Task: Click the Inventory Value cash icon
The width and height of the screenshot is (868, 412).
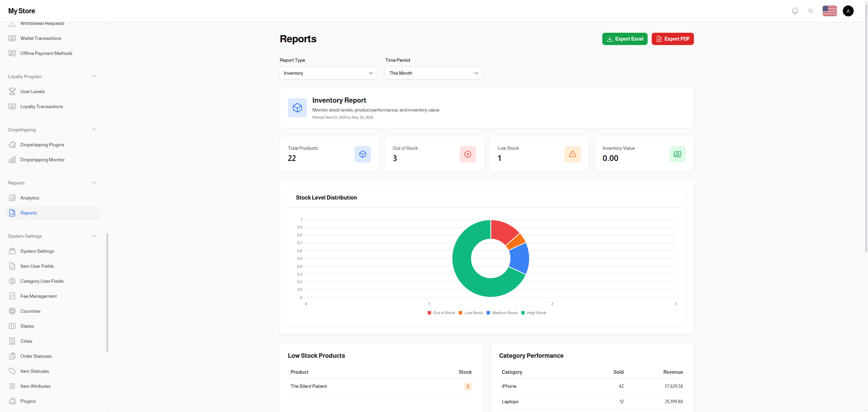Action: pyautogui.click(x=677, y=154)
